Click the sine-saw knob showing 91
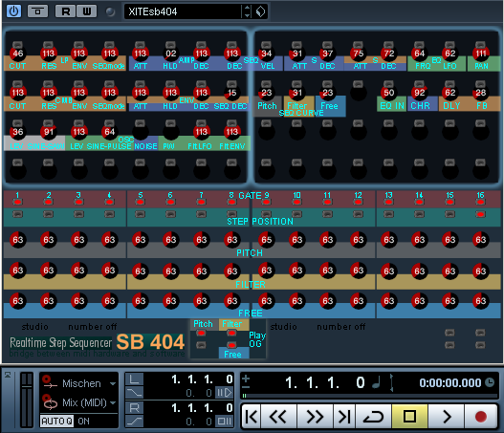Image resolution: width=504 pixels, height=433 pixels. [48, 132]
